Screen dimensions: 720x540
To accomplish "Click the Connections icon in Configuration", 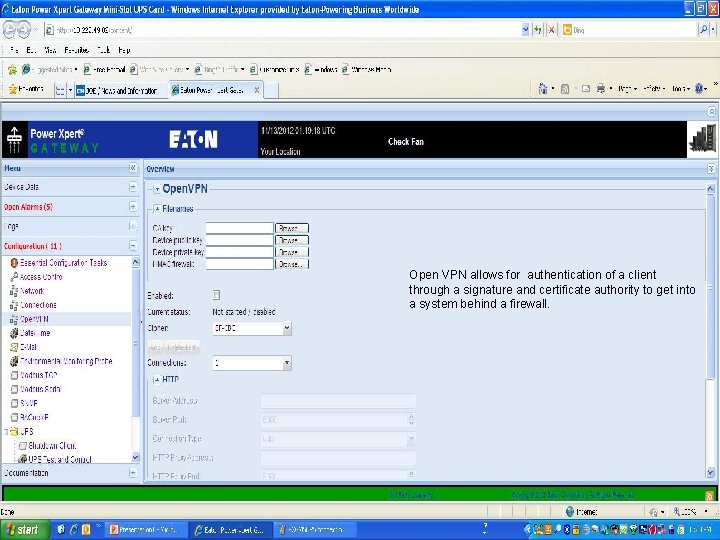I will coord(14,305).
